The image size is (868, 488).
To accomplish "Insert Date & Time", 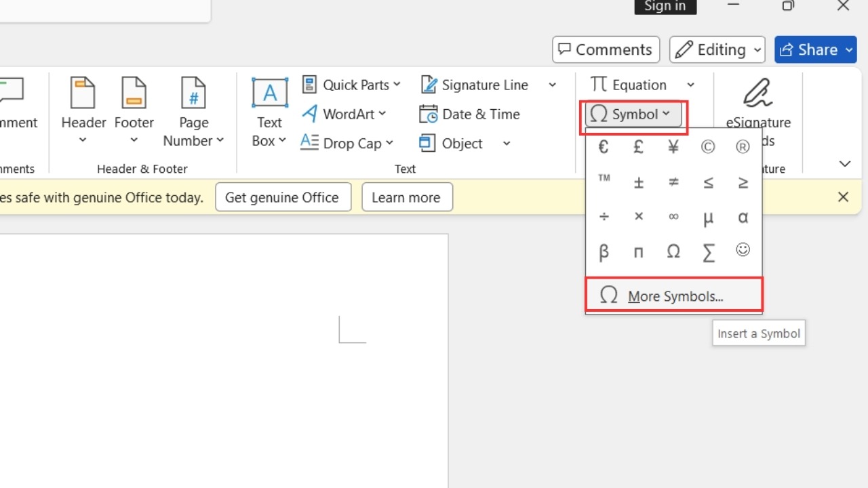I will 469,114.
